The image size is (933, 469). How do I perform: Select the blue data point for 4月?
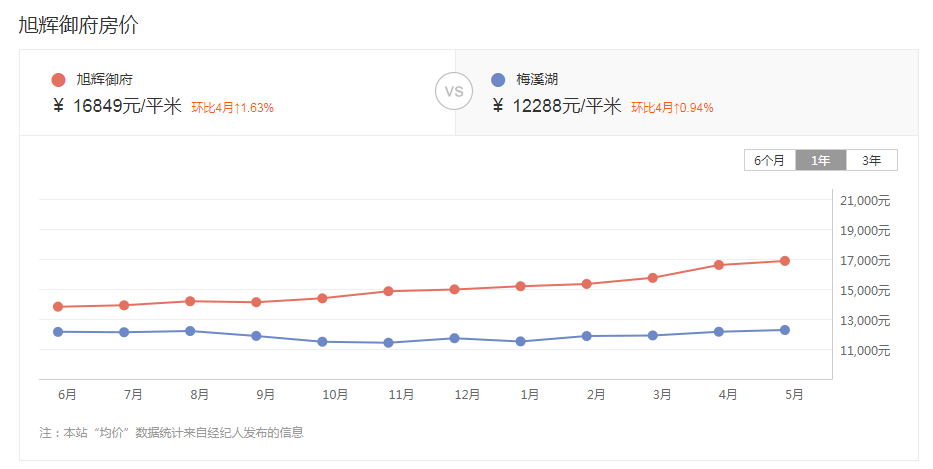coord(718,332)
